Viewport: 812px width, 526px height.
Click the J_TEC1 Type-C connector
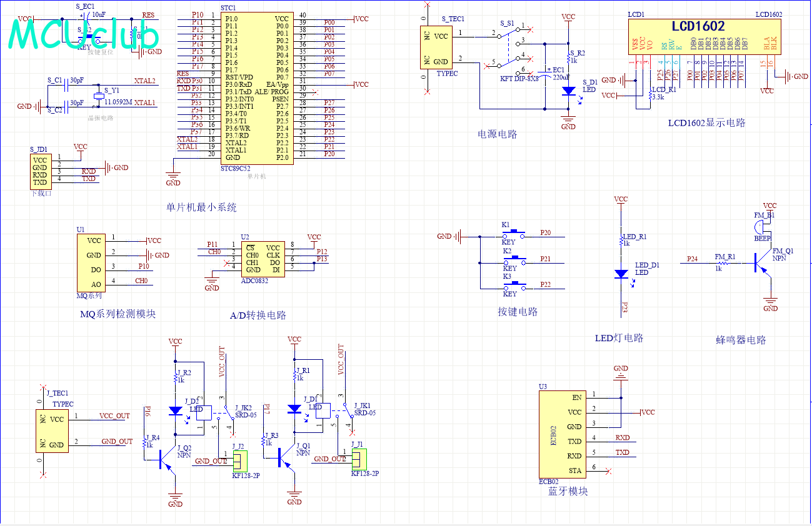[x=53, y=431]
